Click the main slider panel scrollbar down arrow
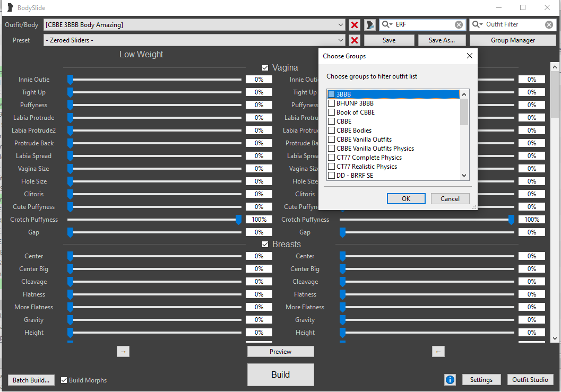Viewport: 561px width, 392px height. tap(555, 338)
